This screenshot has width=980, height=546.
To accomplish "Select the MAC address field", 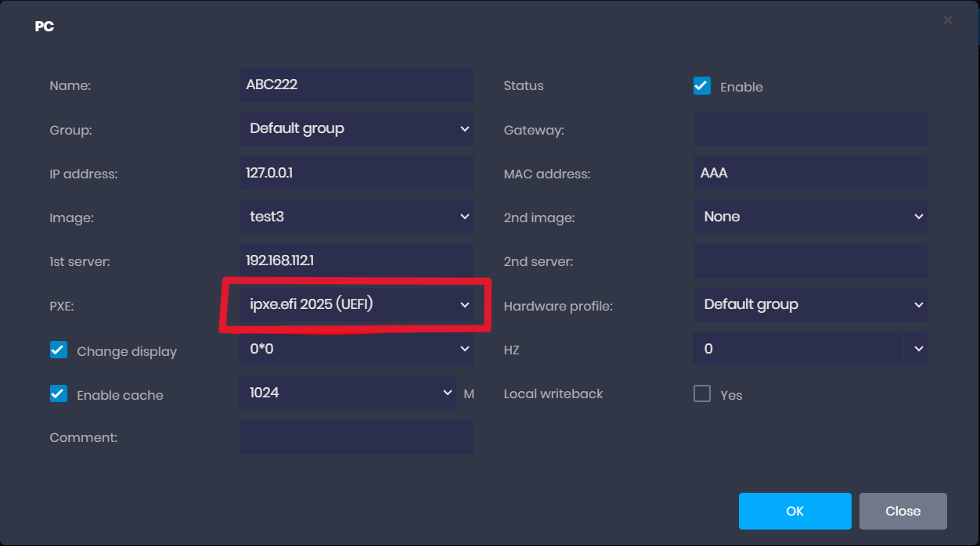I will pyautogui.click(x=810, y=172).
